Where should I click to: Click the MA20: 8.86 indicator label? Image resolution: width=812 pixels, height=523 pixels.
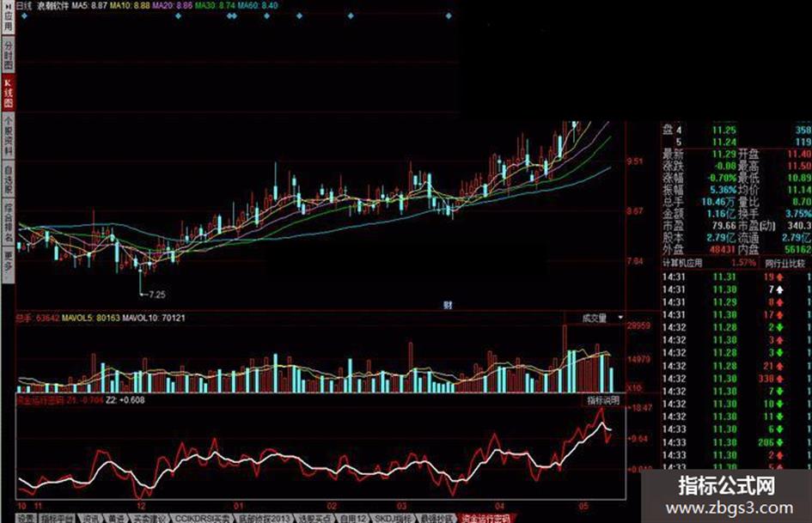172,6
